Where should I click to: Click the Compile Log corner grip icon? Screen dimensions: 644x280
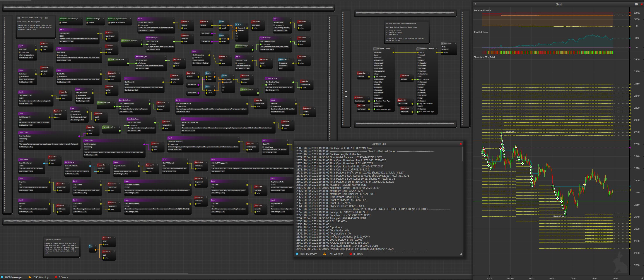coord(461,254)
